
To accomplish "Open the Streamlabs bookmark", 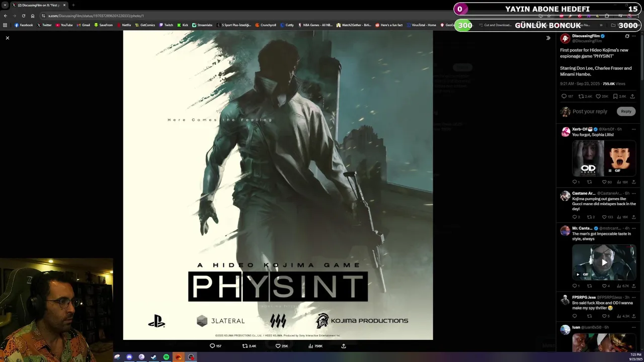I will (x=202, y=25).
